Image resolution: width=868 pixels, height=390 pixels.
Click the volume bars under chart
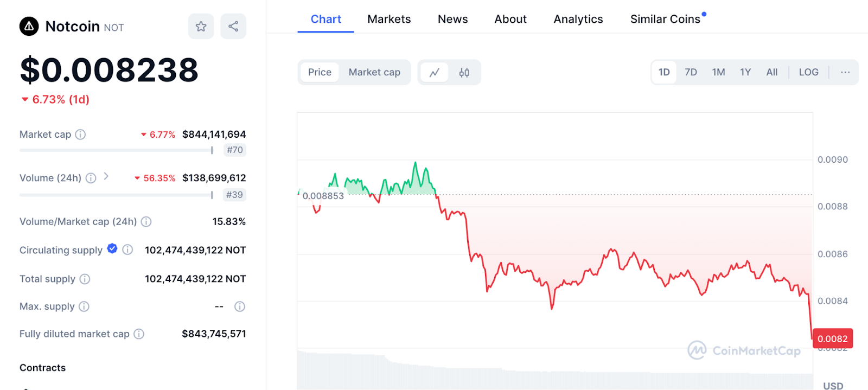555,372
